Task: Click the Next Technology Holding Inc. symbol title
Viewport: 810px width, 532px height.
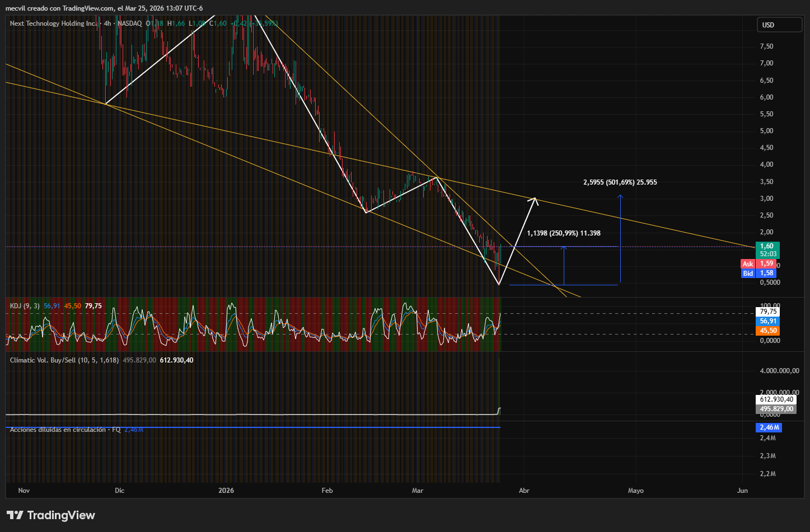Action: click(53, 23)
